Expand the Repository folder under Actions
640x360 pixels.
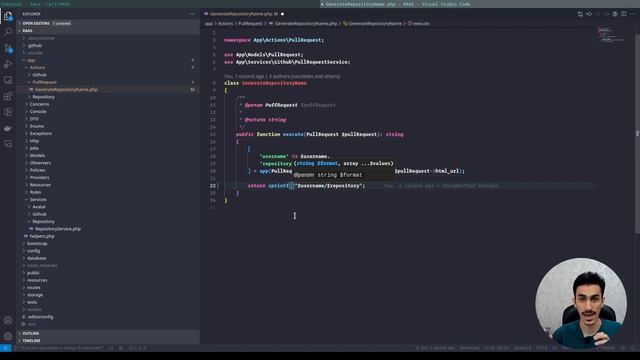coord(44,97)
